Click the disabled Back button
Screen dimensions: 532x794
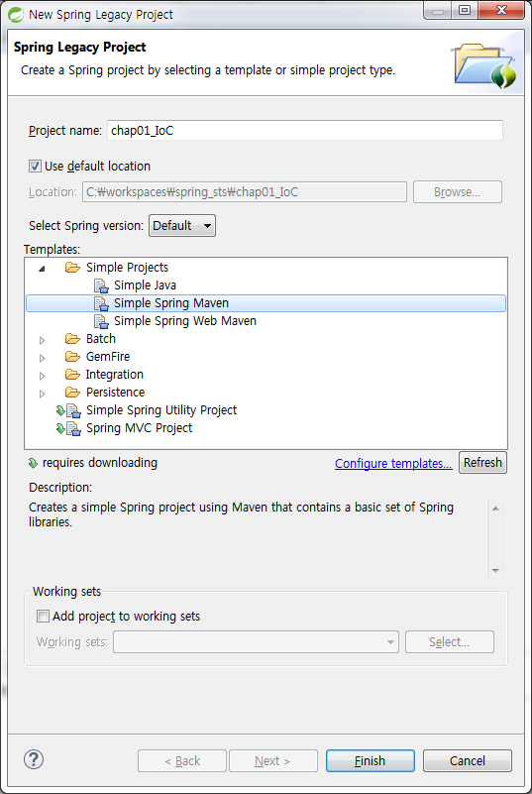click(x=182, y=760)
